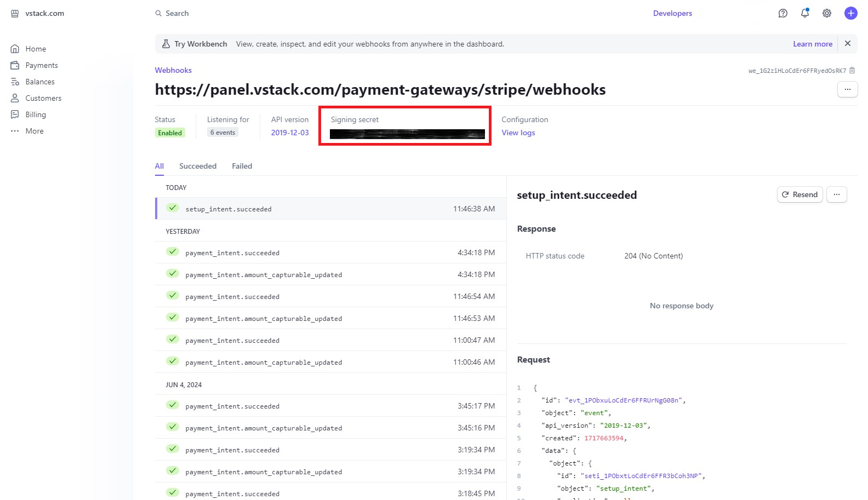This screenshot has width=868, height=500.
Task: Switch to the Succeeded tab
Action: click(x=198, y=166)
